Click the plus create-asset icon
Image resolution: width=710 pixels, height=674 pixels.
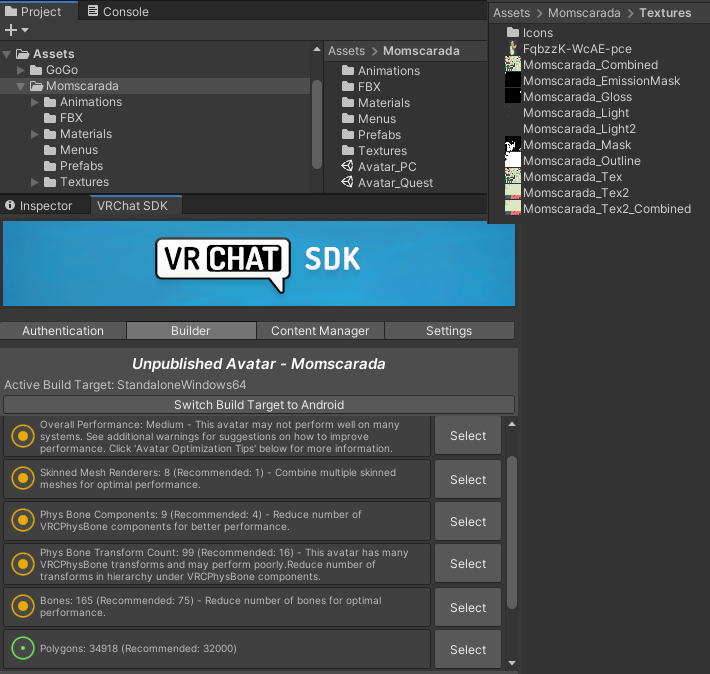(x=10, y=30)
